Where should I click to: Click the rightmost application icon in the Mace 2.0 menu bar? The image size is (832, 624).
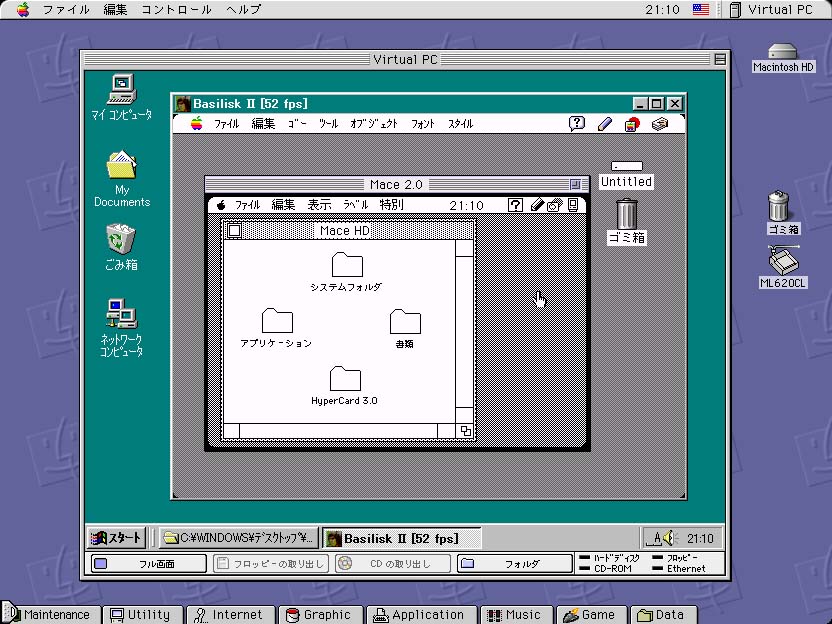573,205
